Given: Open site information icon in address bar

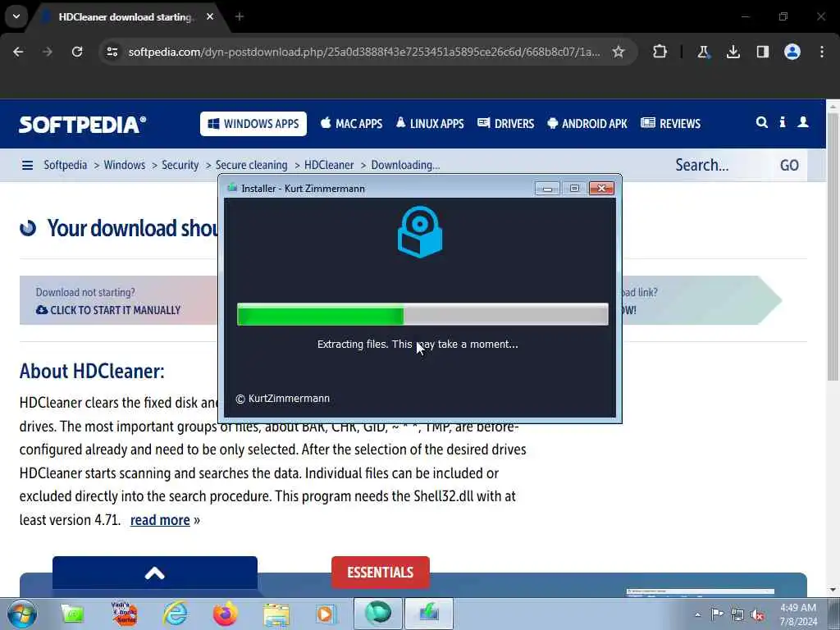Looking at the screenshot, I should pyautogui.click(x=112, y=52).
